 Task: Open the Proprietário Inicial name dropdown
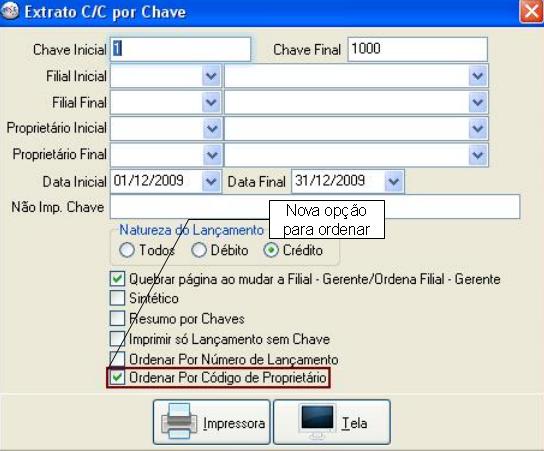tap(478, 128)
